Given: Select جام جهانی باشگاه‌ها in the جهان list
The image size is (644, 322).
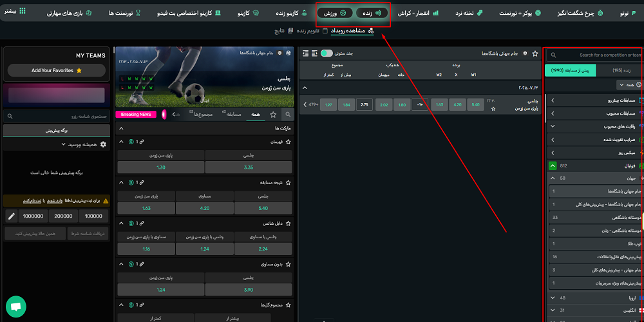Looking at the screenshot, I should [x=596, y=191].
